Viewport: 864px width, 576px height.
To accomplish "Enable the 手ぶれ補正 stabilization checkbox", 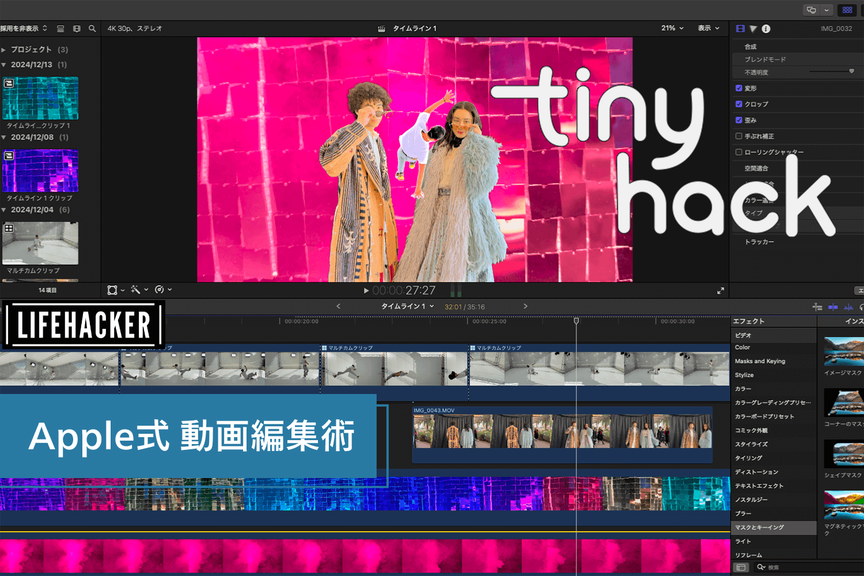I will click(739, 136).
